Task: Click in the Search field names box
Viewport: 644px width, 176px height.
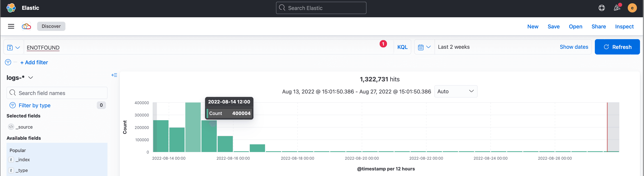Action: tap(60, 93)
